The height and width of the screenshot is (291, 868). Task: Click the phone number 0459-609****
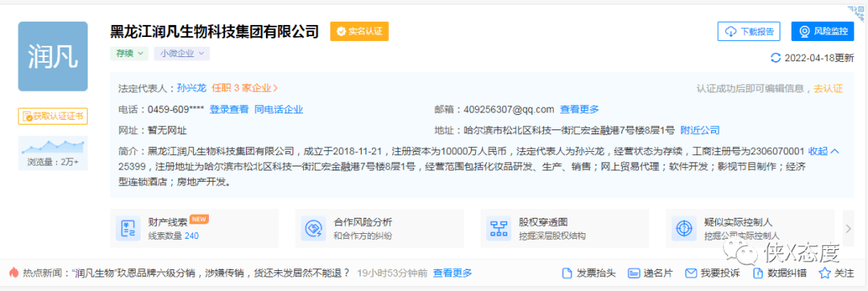click(x=175, y=109)
